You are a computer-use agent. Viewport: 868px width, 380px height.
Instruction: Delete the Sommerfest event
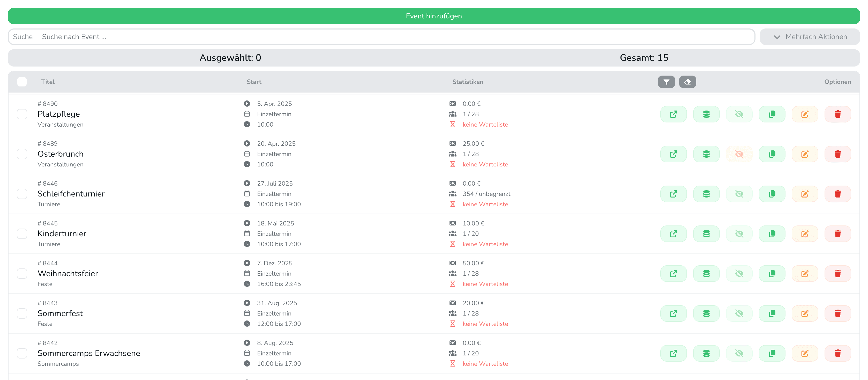coord(837,313)
